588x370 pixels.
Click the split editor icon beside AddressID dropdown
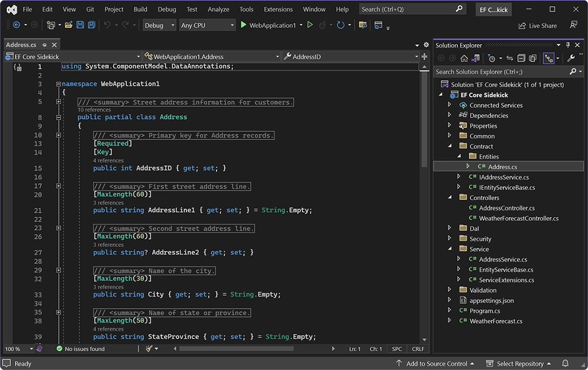pos(424,57)
